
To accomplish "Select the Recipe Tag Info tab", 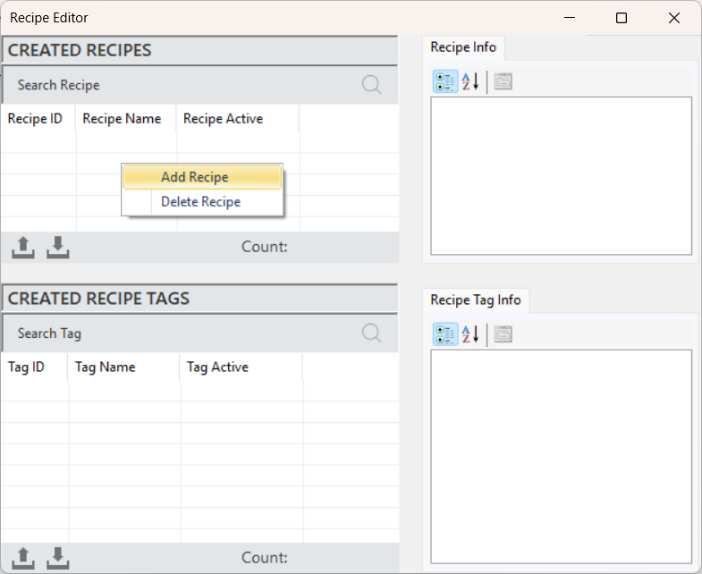I will click(x=475, y=300).
